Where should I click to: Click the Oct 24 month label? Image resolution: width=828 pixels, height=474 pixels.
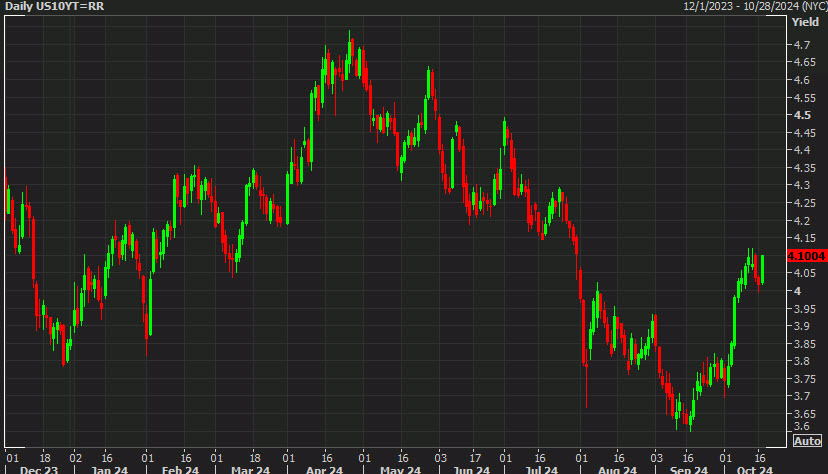click(749, 468)
